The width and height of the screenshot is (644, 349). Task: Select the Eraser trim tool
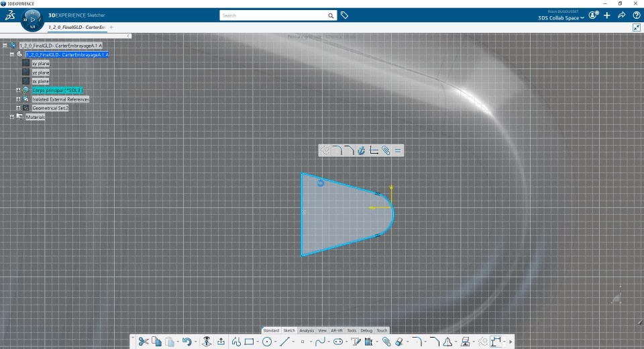[399, 342]
